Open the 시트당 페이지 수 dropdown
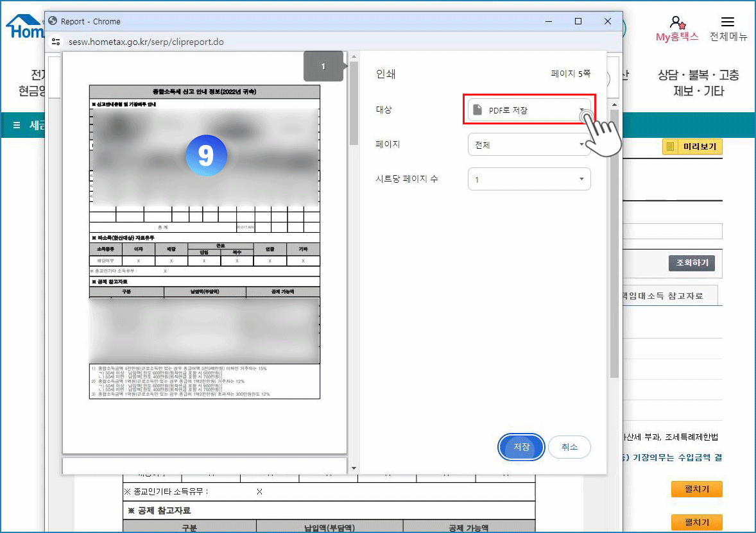Image resolution: width=756 pixels, height=533 pixels. tap(529, 180)
